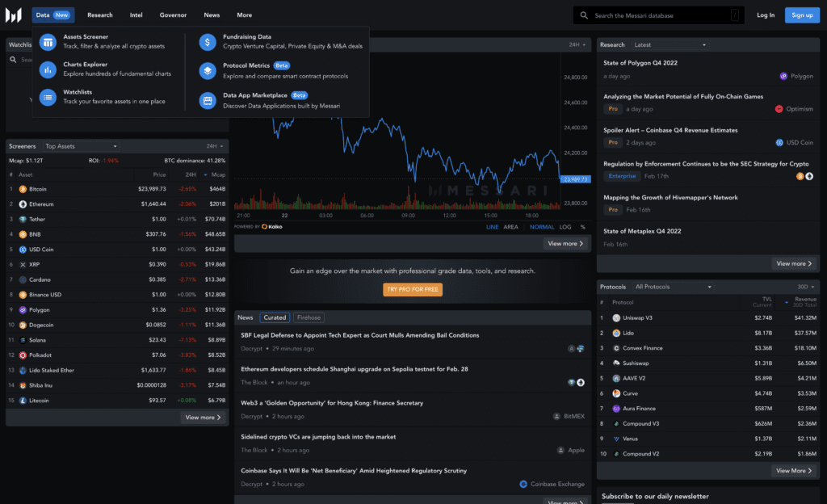Set chart scale to NORMAL
The height and width of the screenshot is (504, 827).
pos(542,227)
